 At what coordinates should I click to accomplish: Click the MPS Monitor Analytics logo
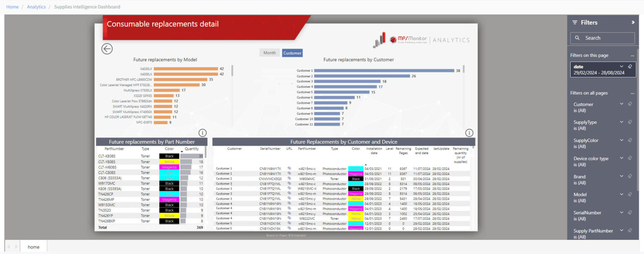pos(419,39)
